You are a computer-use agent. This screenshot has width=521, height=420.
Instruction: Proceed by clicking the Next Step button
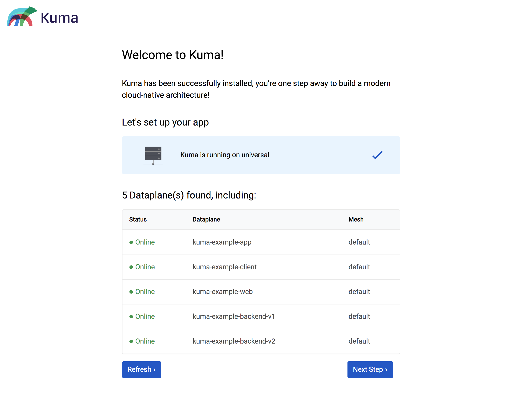coord(370,369)
